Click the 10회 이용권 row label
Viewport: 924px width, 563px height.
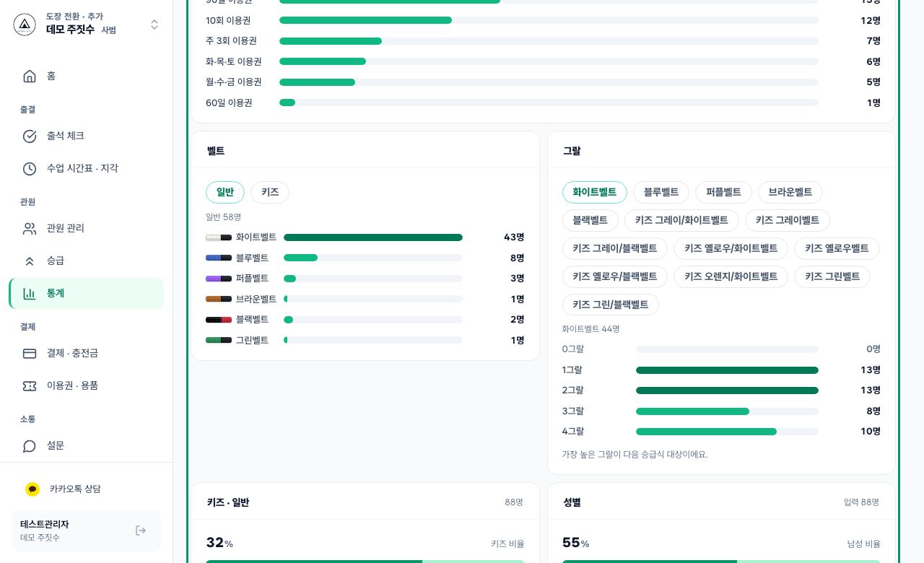(228, 20)
